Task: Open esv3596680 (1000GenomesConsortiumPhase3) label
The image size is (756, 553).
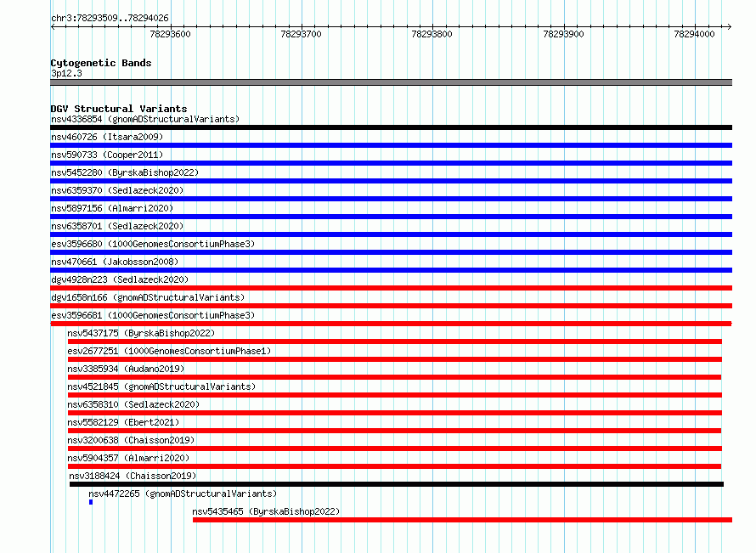Action: pos(153,244)
